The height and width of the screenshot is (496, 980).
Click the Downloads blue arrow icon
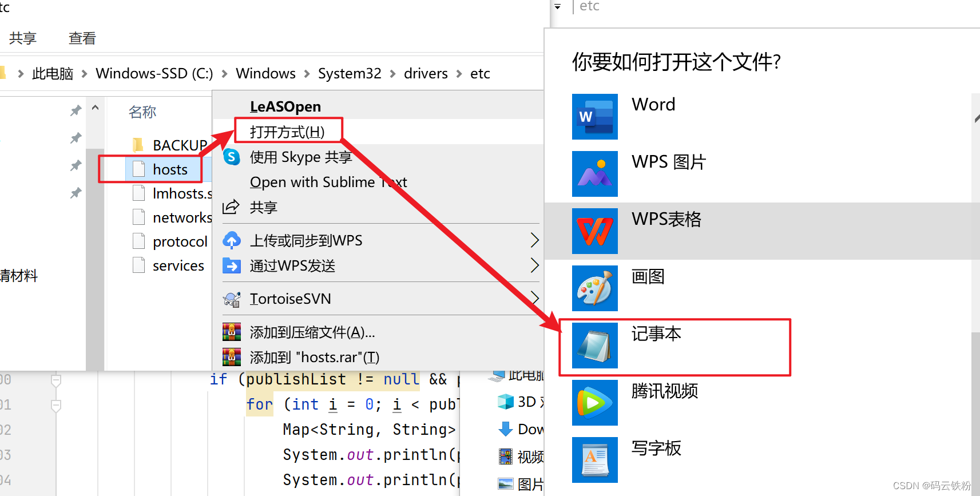[506, 429]
